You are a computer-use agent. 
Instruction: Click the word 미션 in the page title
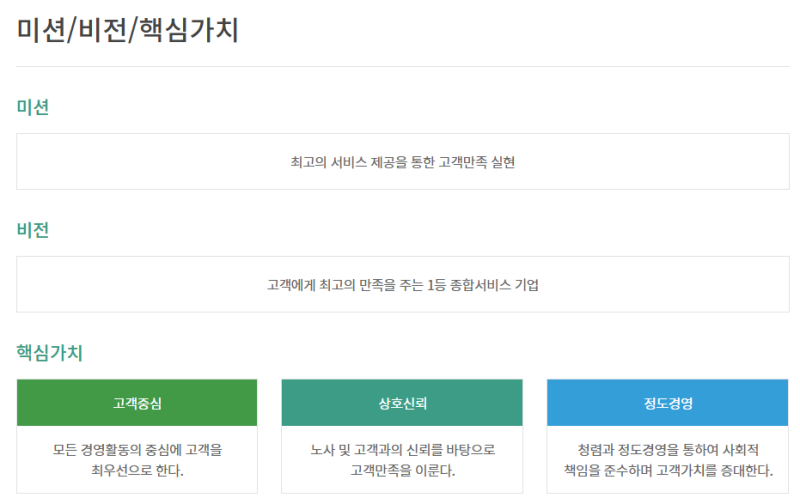point(42,29)
